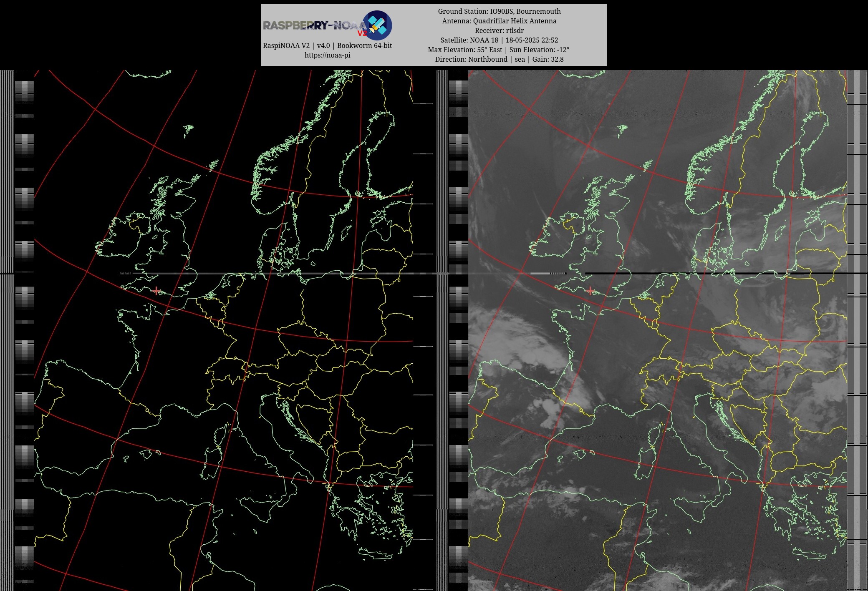Screen dimensions: 868x591
Task: Click the 'Satellite: NOAA 18 | 18-05-2025 22:52' line
Action: pyautogui.click(x=499, y=40)
